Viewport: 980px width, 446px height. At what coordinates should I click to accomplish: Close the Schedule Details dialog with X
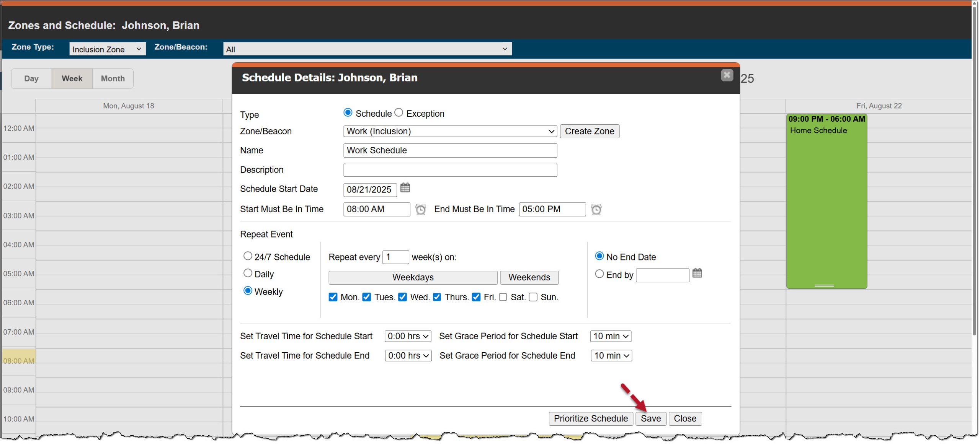(726, 75)
